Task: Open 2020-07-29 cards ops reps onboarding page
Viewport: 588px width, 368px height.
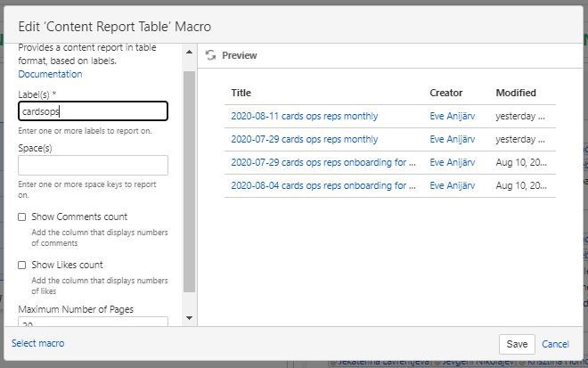Action: tap(323, 162)
